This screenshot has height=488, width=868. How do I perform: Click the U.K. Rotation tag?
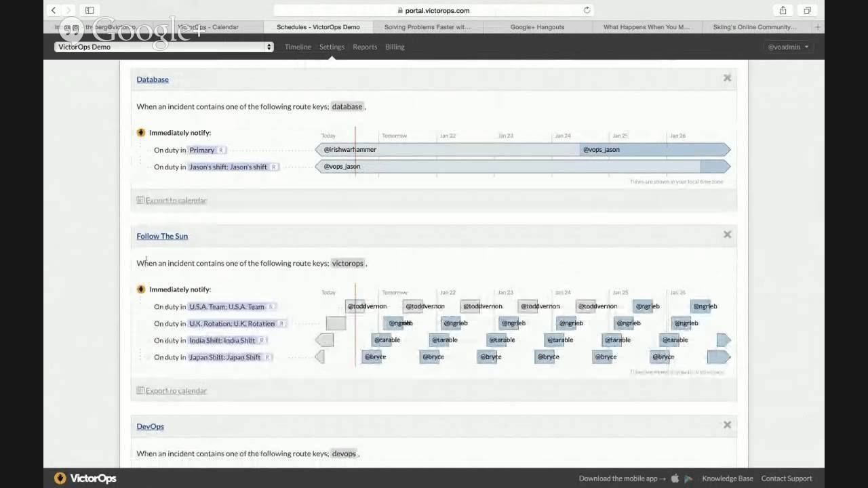pyautogui.click(x=237, y=323)
